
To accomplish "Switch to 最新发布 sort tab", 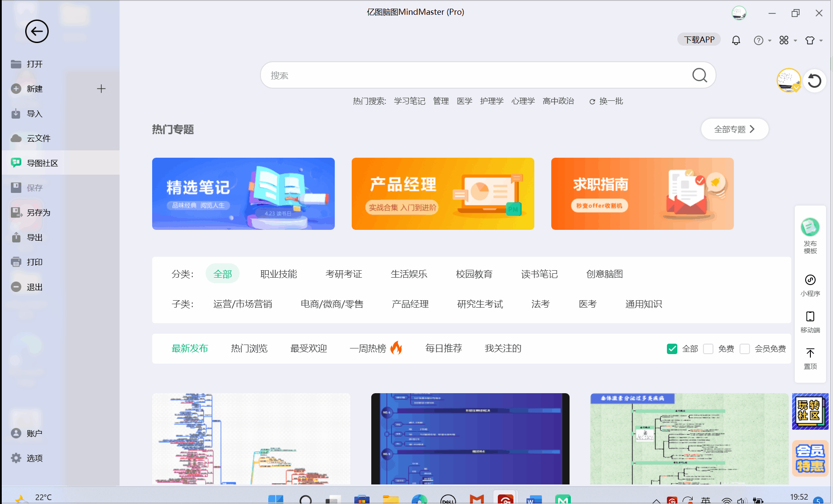I will coord(190,348).
